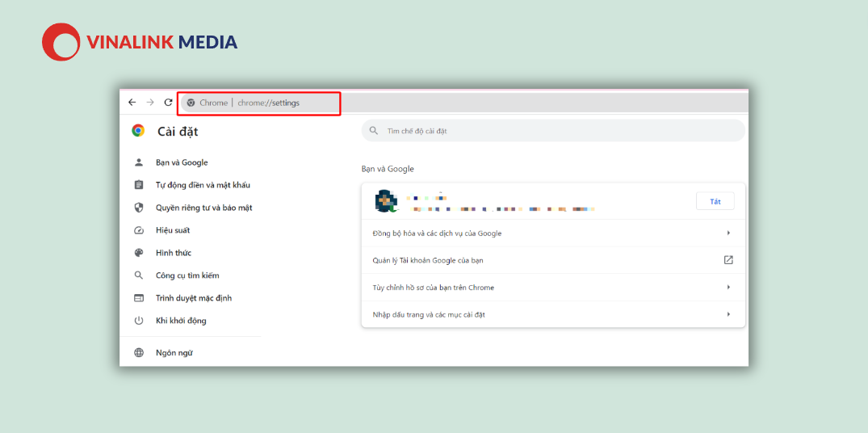Click the shield icon for Quyền riêng tư
This screenshot has height=433, width=868.
pyautogui.click(x=139, y=208)
